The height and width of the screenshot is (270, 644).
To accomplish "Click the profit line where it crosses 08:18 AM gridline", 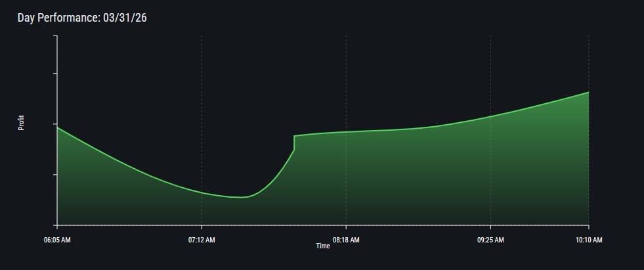I will pos(346,131).
